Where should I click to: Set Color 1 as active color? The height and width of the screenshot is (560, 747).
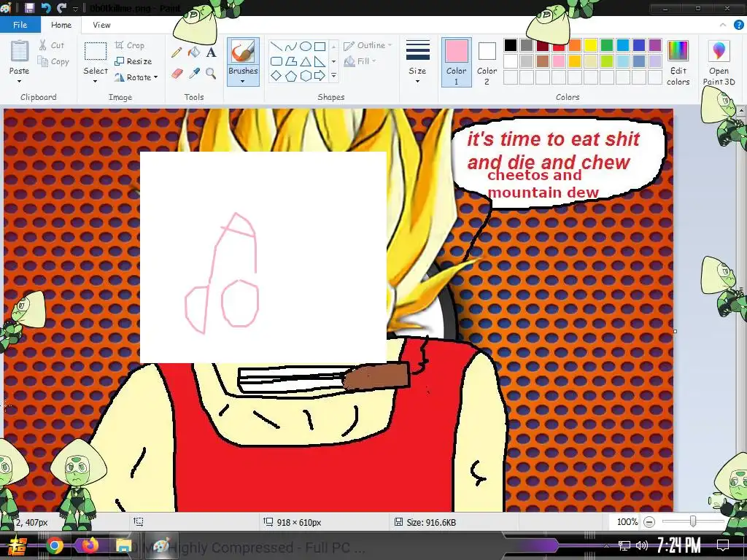456,63
